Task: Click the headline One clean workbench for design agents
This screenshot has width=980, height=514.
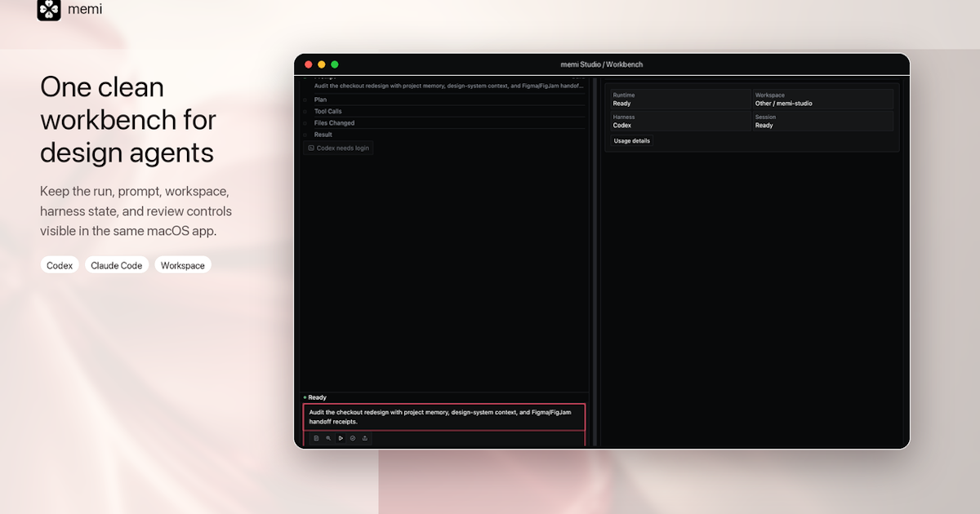Action: click(x=128, y=120)
